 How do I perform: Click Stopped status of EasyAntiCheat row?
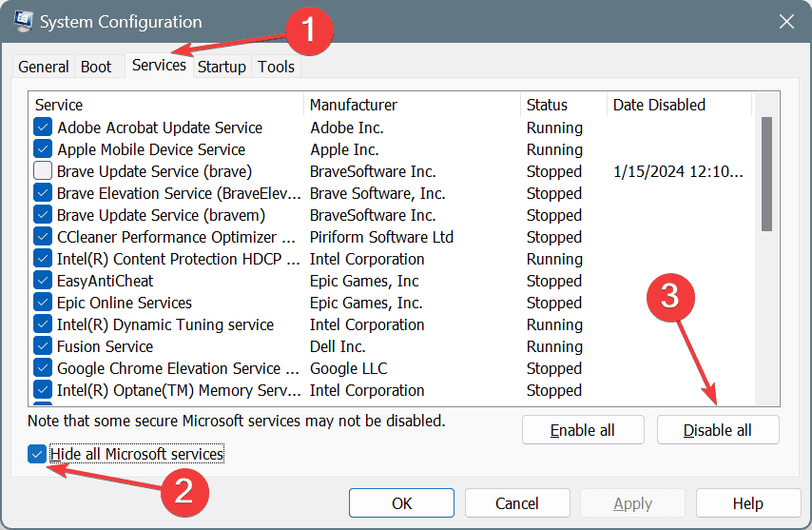click(554, 281)
